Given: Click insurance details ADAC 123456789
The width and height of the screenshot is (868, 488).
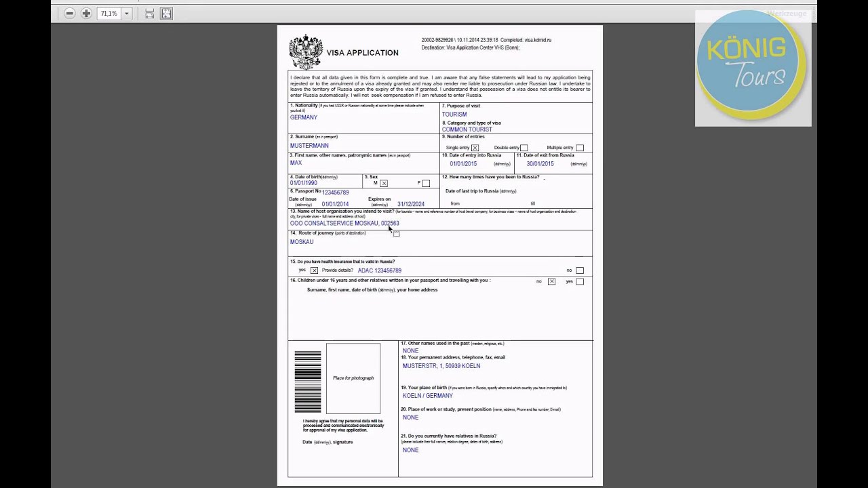Looking at the screenshot, I should [x=380, y=271].
